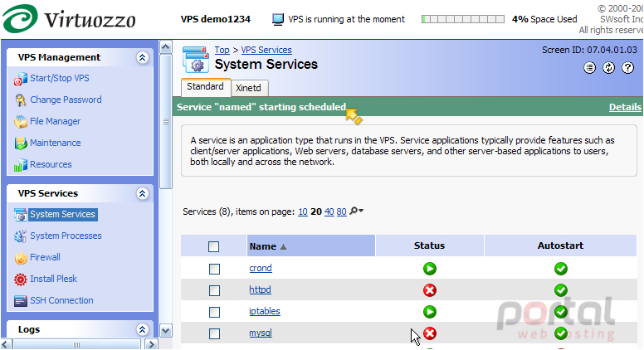Viewport: 644px width, 350px height.
Task: Collapse the VPS Management section
Action: tap(142, 57)
